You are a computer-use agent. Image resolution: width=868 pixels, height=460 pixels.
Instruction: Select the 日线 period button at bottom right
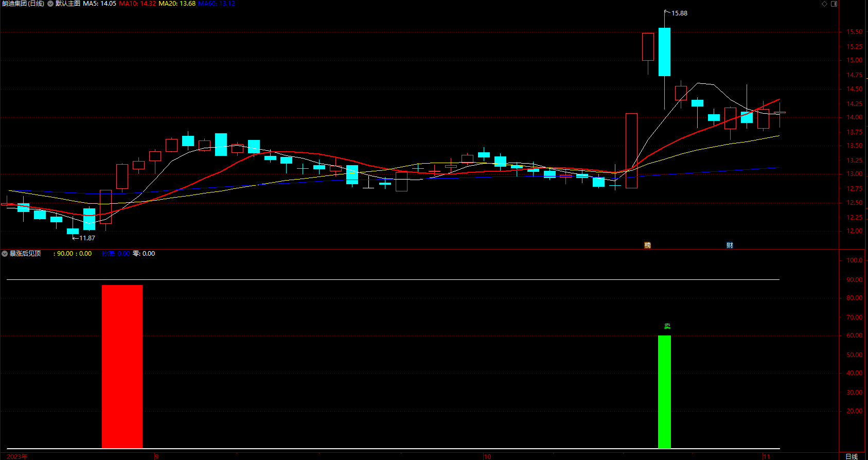pyautogui.click(x=852, y=456)
